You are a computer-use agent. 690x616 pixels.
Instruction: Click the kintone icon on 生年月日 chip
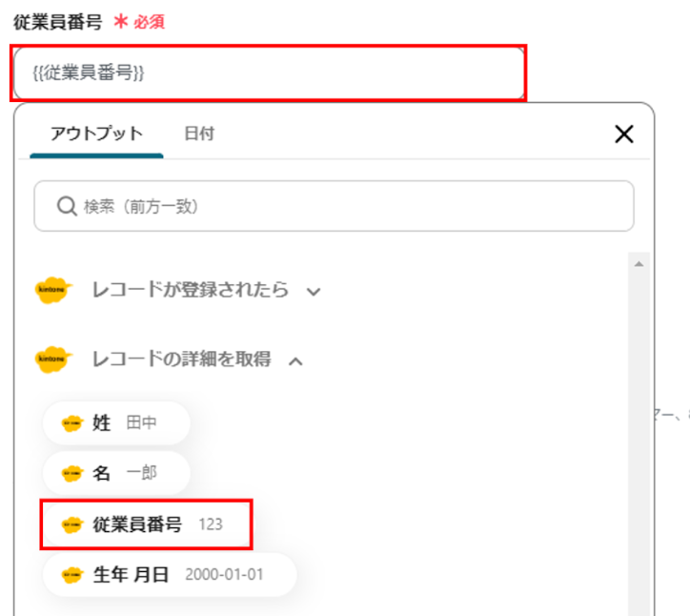click(x=72, y=575)
